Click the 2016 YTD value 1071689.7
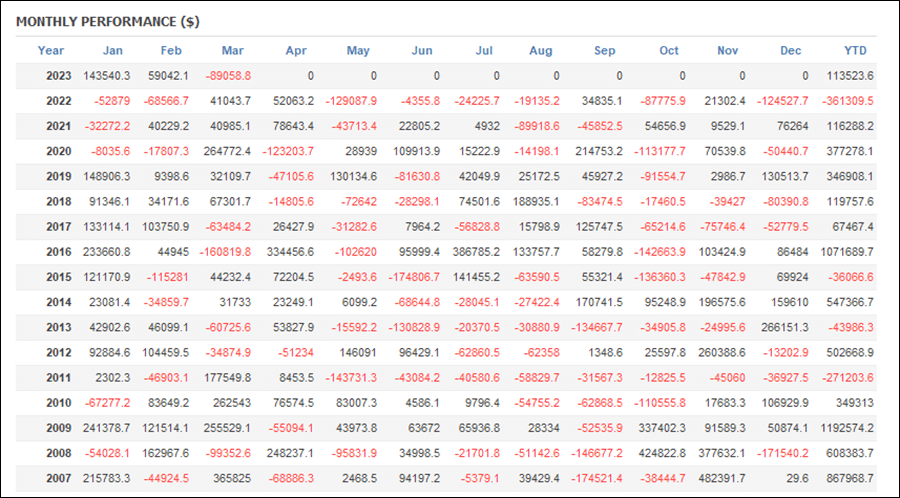The height and width of the screenshot is (498, 900). click(x=845, y=252)
